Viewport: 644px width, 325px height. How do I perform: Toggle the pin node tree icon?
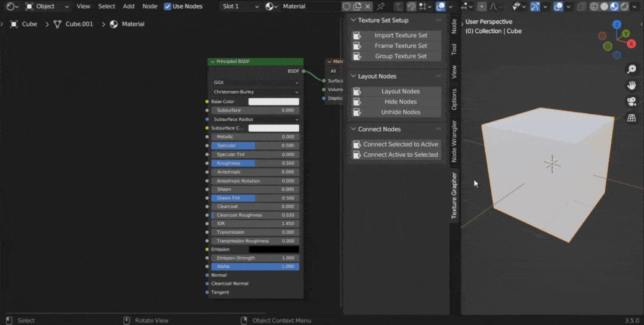tap(380, 7)
